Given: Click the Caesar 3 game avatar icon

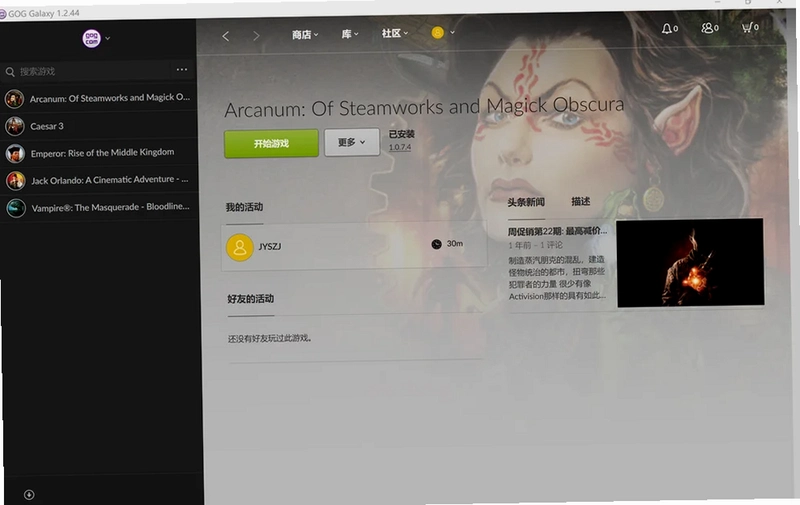Looking at the screenshot, I should [x=15, y=126].
